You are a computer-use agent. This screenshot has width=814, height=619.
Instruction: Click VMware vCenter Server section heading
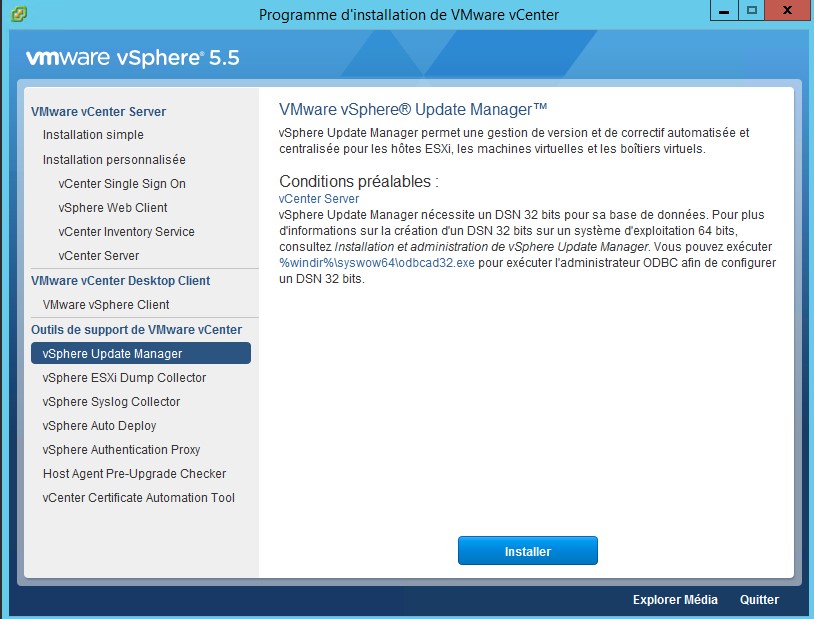(98, 112)
